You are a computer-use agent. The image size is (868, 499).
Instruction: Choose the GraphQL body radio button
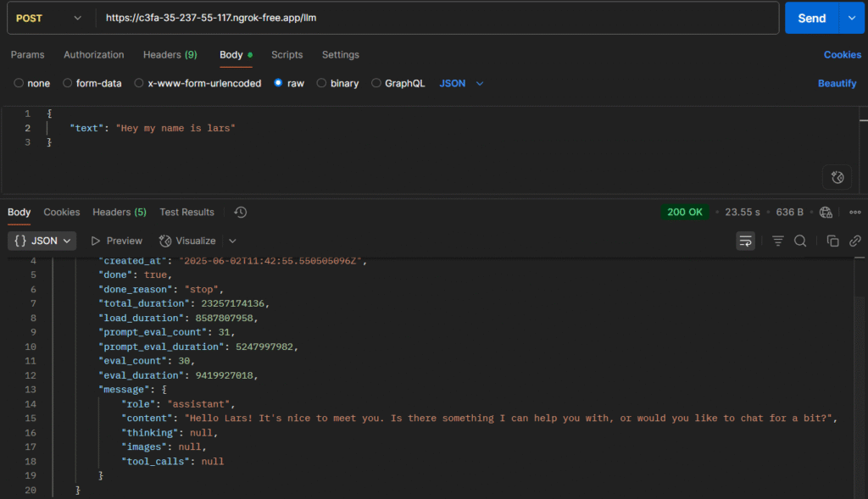(377, 84)
